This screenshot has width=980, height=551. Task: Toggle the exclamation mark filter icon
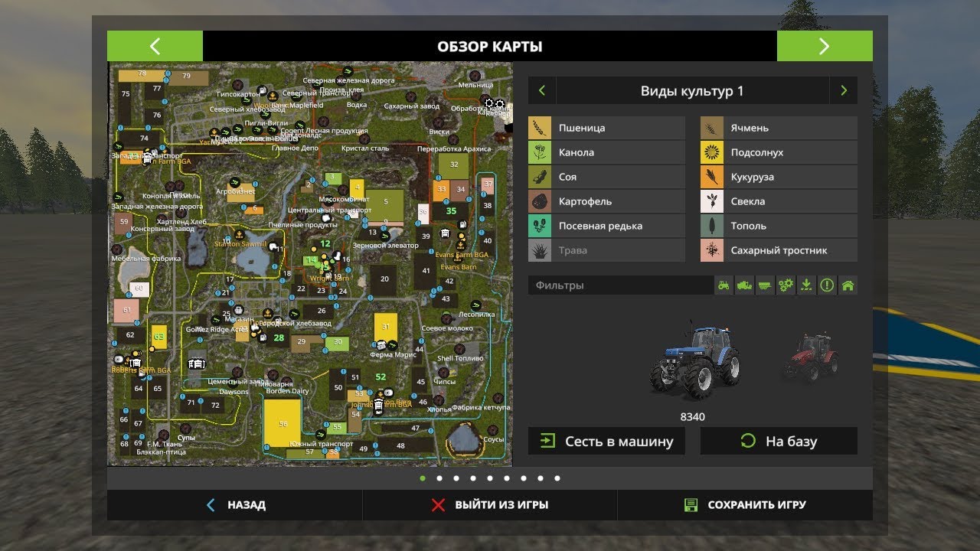[827, 285]
